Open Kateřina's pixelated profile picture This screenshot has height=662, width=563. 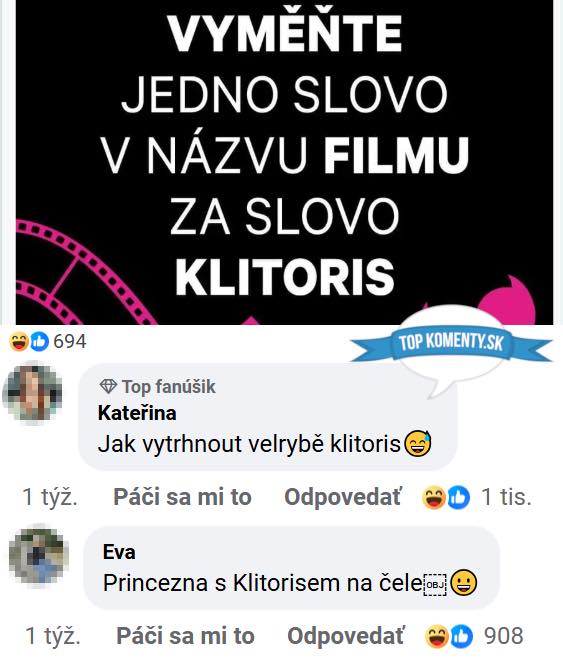tap(32, 393)
